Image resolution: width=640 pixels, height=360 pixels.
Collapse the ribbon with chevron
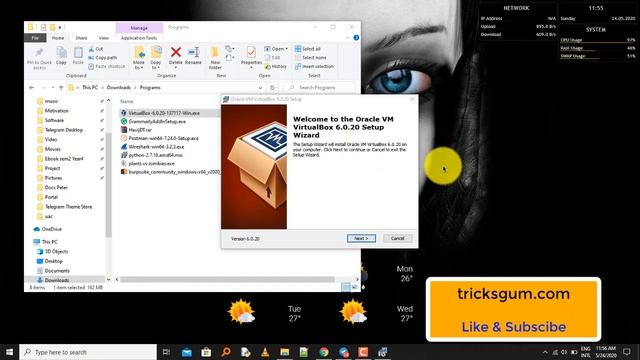[x=348, y=38]
